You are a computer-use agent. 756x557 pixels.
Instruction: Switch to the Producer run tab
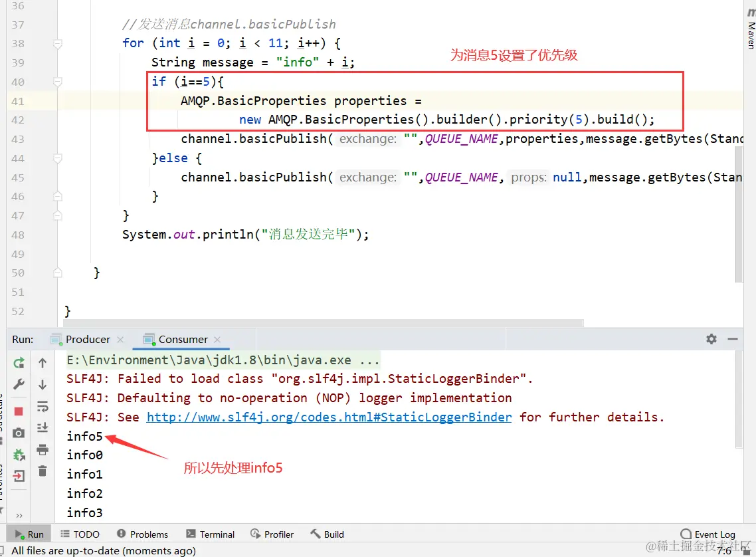click(x=88, y=340)
